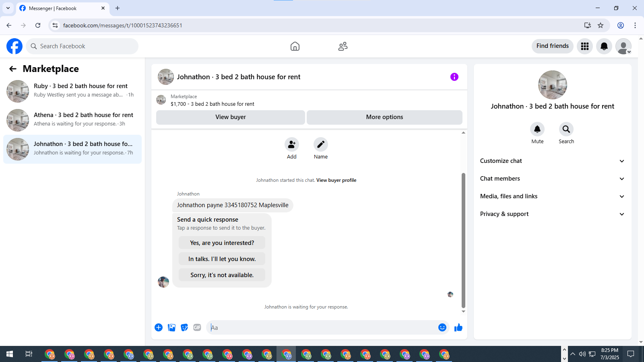The height and width of the screenshot is (362, 644).
Task: Send 'In talks. I'll let you know.' response
Action: [222, 259]
